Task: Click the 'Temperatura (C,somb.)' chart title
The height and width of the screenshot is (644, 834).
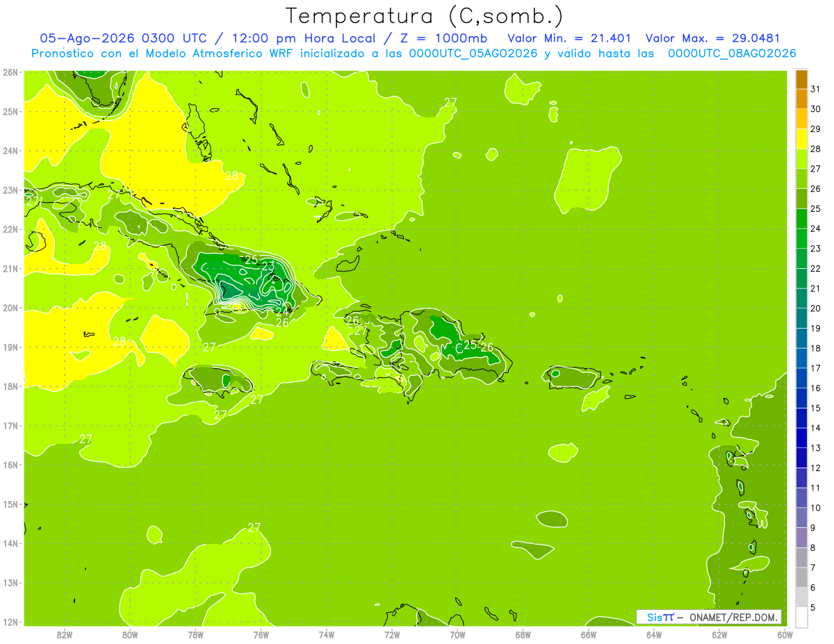Action: 425,16
